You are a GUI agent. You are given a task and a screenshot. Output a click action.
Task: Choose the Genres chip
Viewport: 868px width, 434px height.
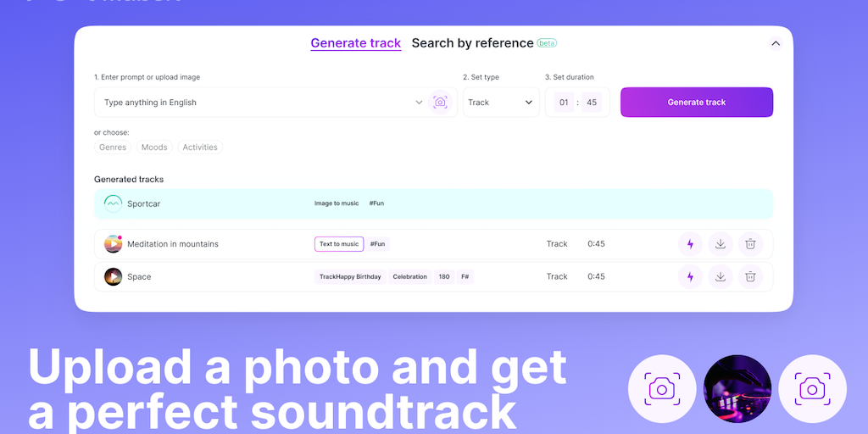[x=113, y=147]
